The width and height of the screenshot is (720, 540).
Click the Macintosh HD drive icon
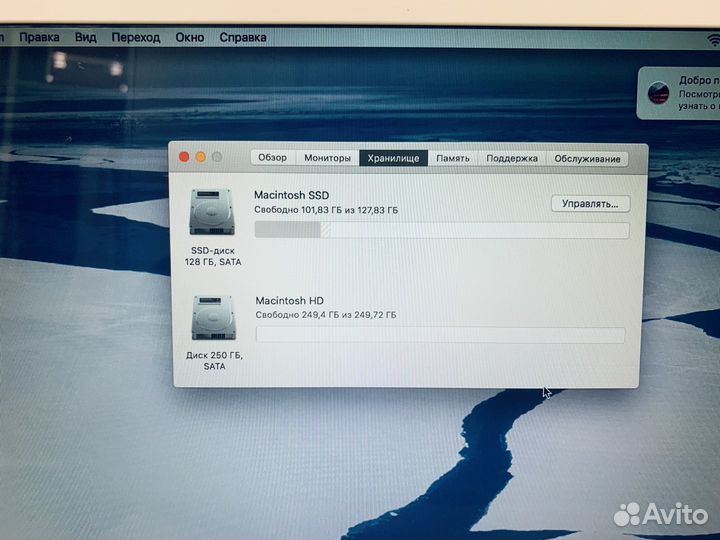pos(214,318)
